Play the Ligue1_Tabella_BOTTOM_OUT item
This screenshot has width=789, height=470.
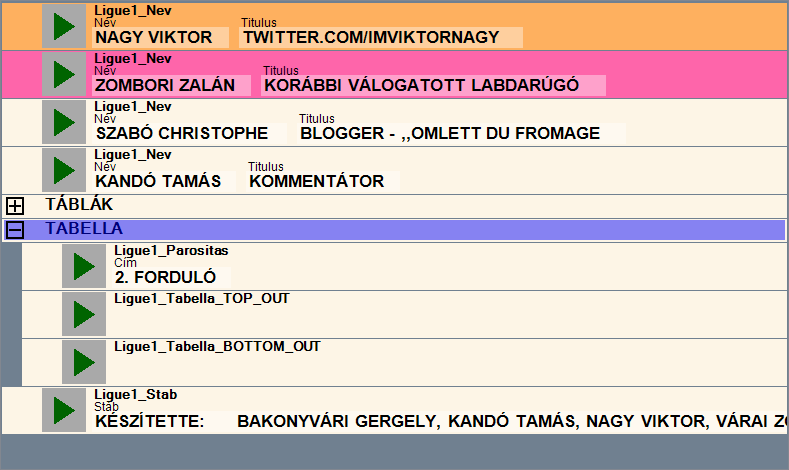[x=85, y=362]
